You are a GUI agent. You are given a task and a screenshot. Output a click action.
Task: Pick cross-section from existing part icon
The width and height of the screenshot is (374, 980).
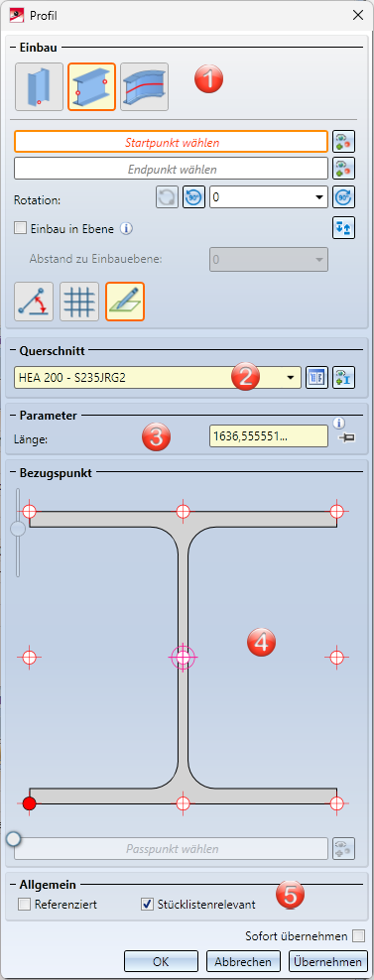[343, 378]
